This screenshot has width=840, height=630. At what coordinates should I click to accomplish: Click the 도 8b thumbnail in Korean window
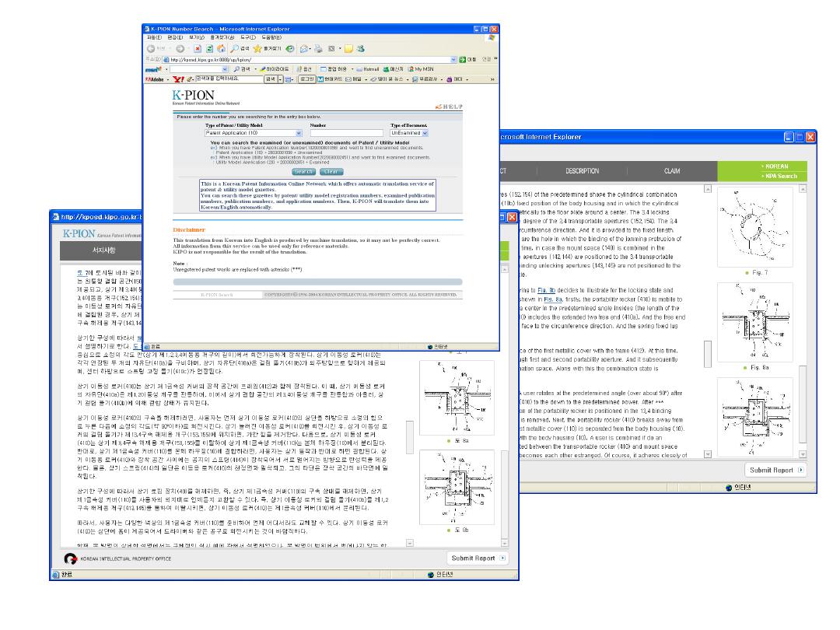pyautogui.click(x=457, y=487)
